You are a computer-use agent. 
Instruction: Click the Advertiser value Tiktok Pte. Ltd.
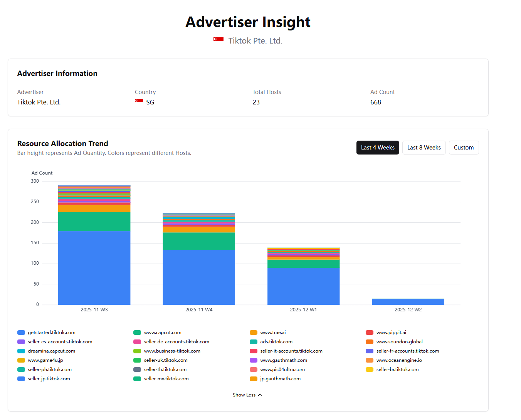[39, 102]
